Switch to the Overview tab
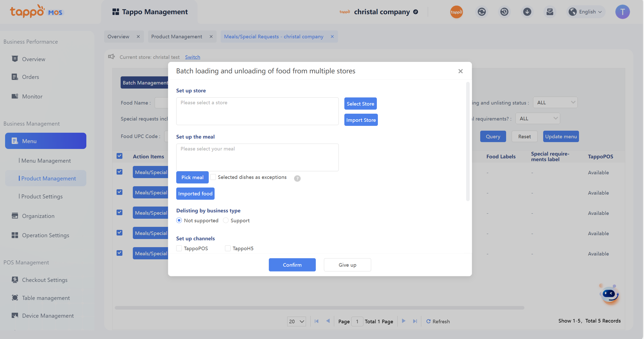Viewport: 644px width, 339px height. (x=118, y=37)
